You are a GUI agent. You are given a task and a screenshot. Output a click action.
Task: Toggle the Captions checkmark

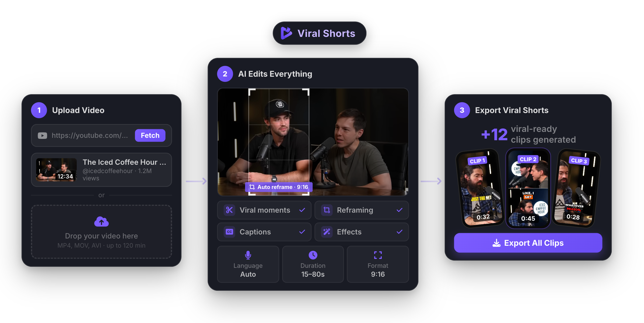click(303, 232)
